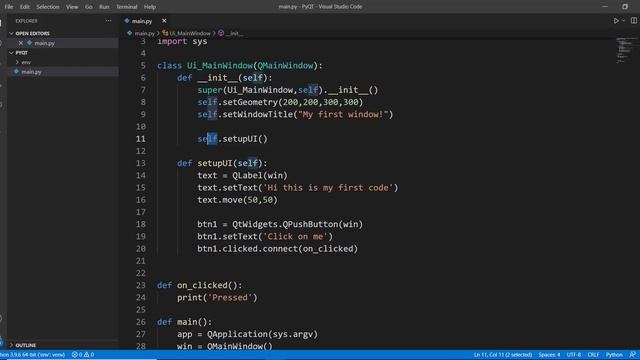Open errors and warnings count
The height and width of the screenshot is (360, 640).
(83, 355)
